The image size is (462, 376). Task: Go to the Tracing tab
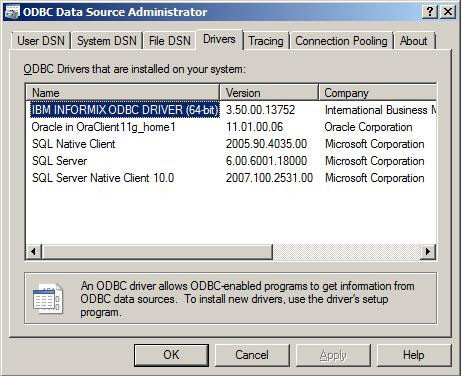(x=266, y=41)
